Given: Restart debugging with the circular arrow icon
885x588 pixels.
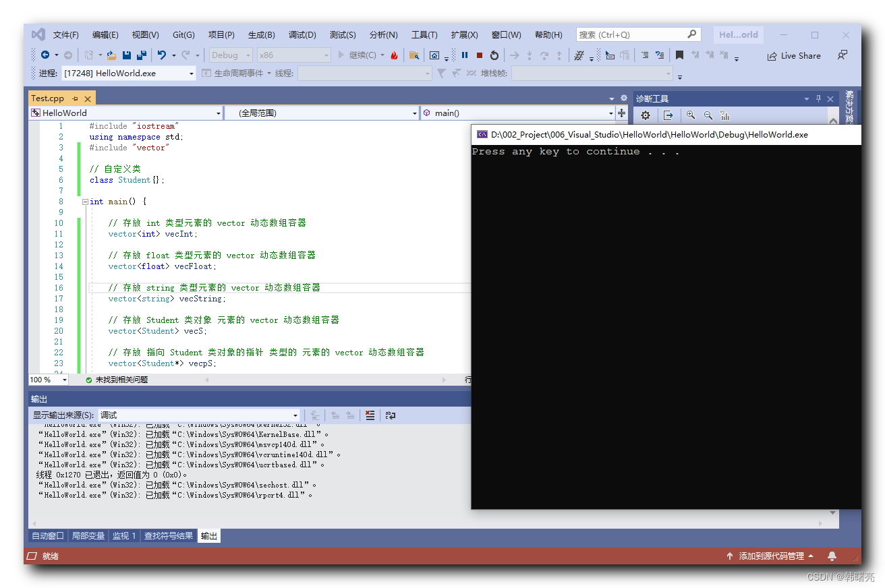Looking at the screenshot, I should click(494, 55).
